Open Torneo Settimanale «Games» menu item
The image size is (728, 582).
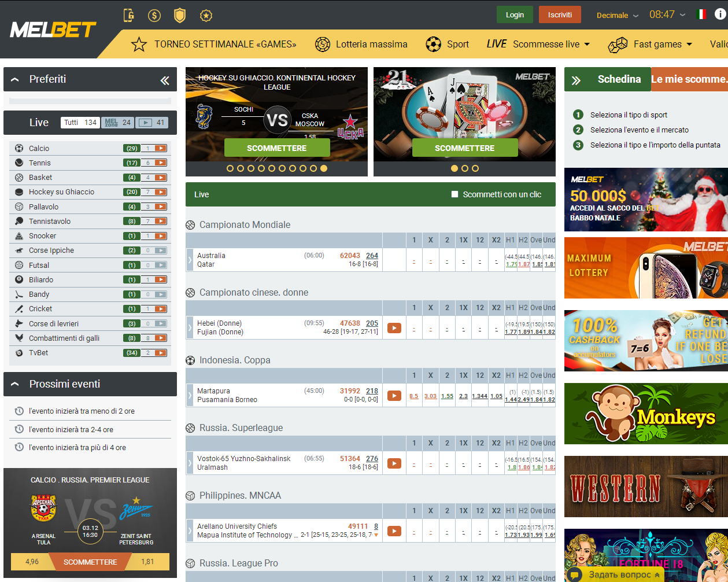click(214, 44)
